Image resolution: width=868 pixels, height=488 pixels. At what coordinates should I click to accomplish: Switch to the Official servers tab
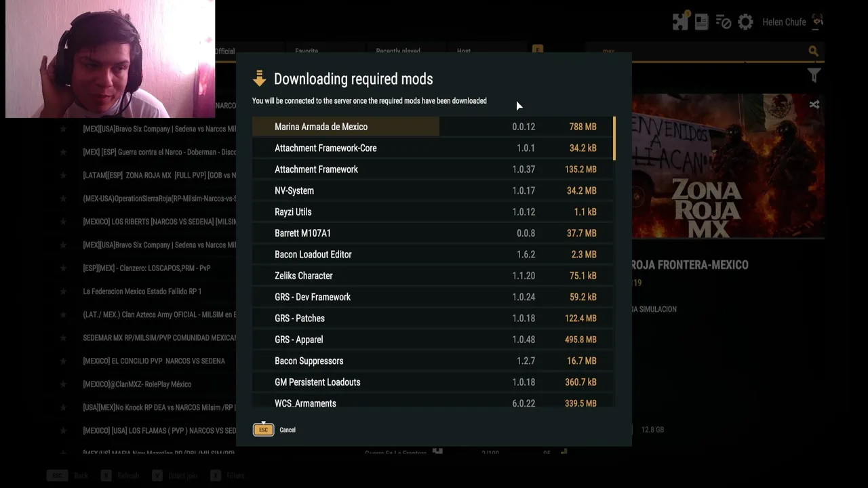click(224, 51)
